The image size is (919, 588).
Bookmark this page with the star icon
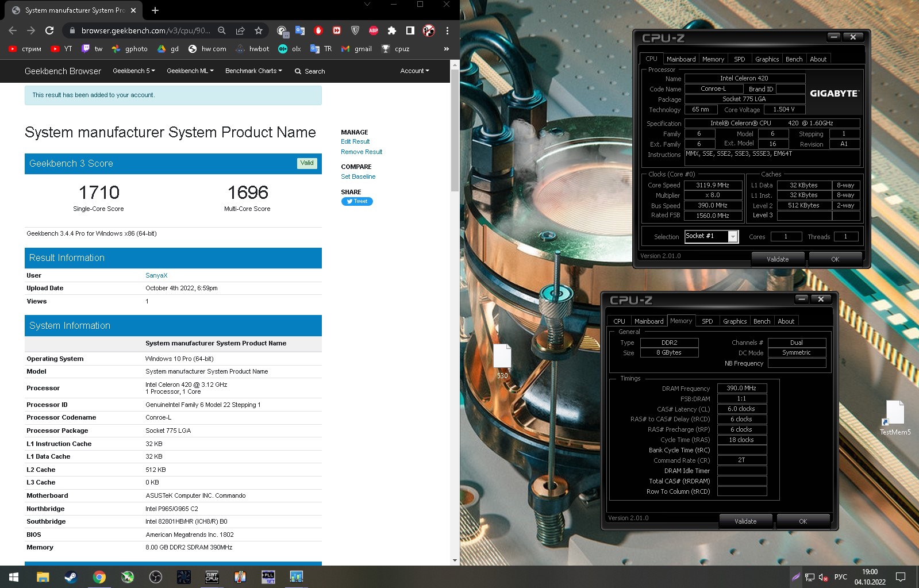pos(259,30)
